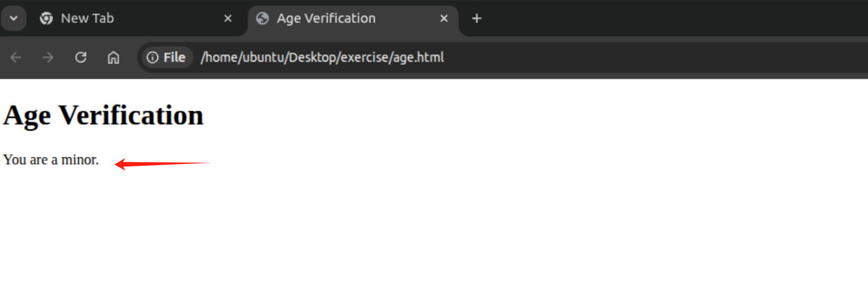The image size is (868, 291).
Task: Click the "File" site information label
Action: (174, 57)
